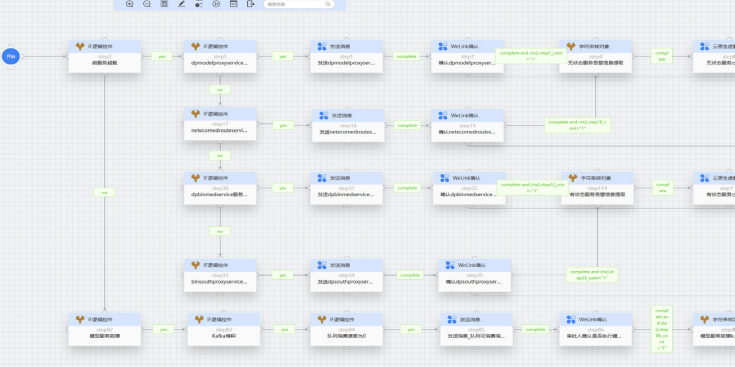
Task: Select the 'complete and ctx().step19_cont' condition label
Action: pyautogui.click(x=578, y=125)
